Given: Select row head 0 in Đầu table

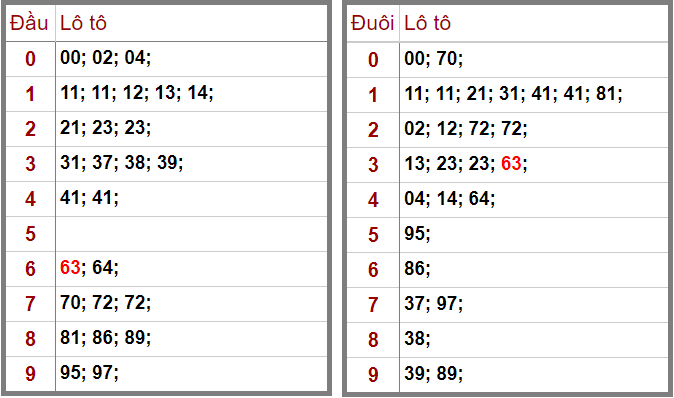Looking at the screenshot, I should [x=30, y=59].
